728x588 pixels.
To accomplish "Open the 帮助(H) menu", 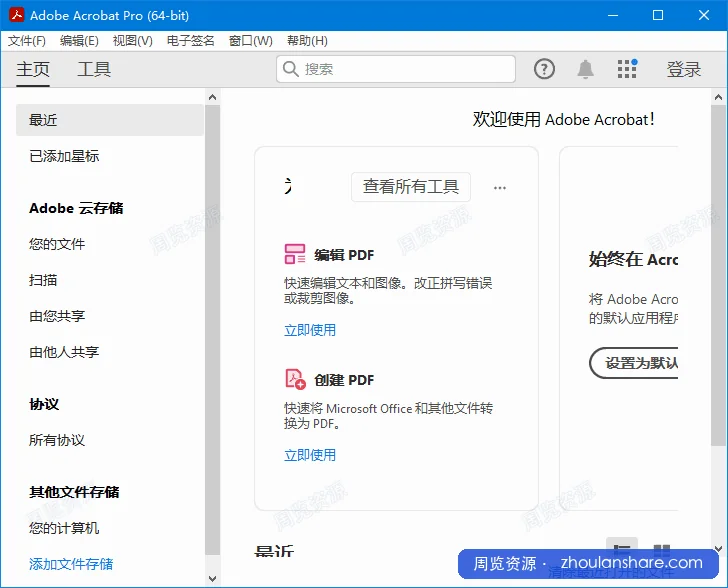I will (307, 41).
